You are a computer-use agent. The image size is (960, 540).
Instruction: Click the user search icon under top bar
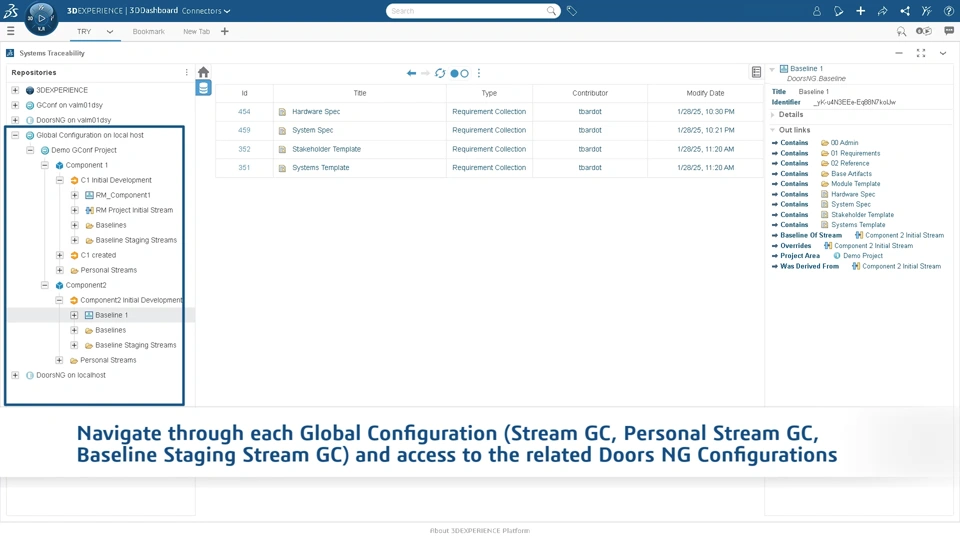coord(901,31)
